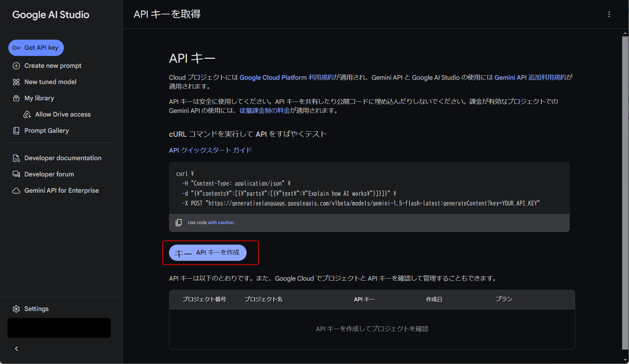The width and height of the screenshot is (629, 364).
Task: Open the Get API key page
Action: 36,48
